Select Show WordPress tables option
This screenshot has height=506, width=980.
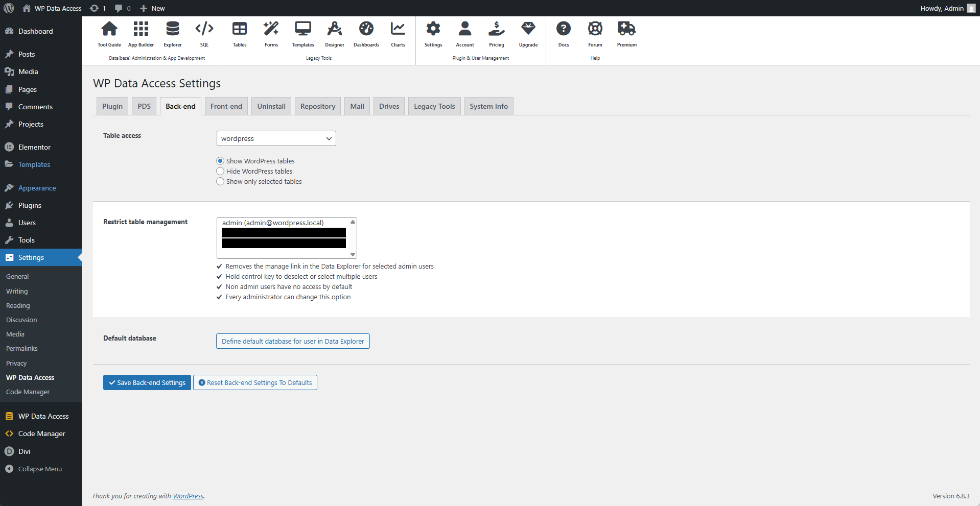[x=220, y=161]
